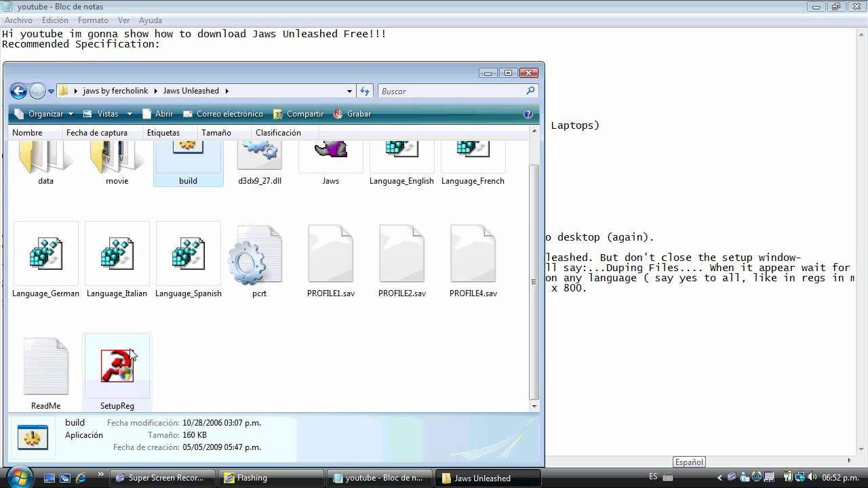Click the Switch Between Windows quick launch icon
This screenshot has height=488, width=868.
coord(65,478)
